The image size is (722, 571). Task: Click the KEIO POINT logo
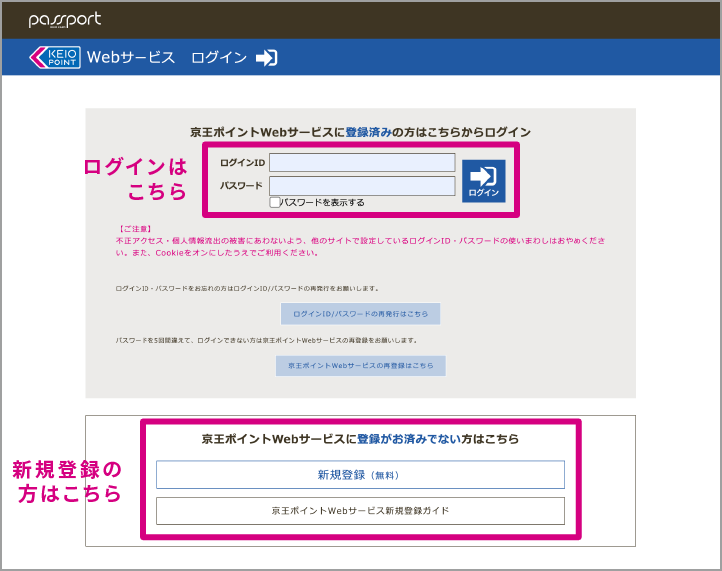click(54, 57)
